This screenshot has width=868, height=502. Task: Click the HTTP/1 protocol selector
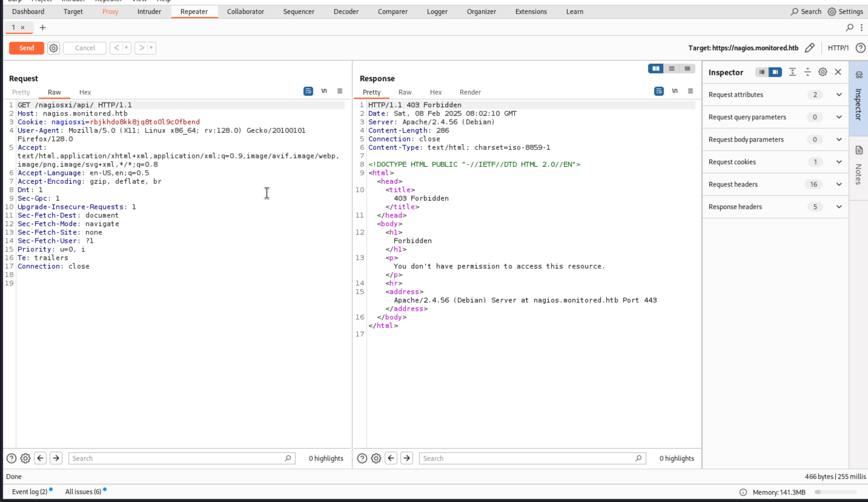838,48
